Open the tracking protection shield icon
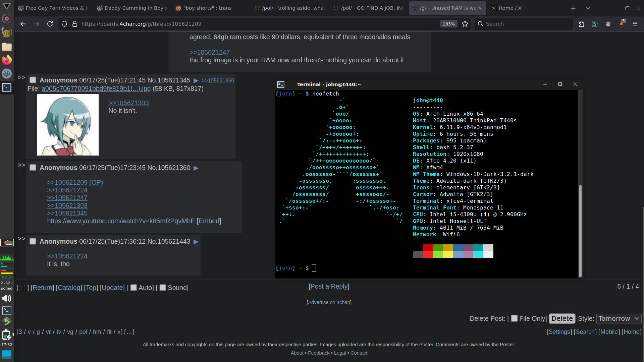Screen dimensions: 644x362 pos(64,24)
